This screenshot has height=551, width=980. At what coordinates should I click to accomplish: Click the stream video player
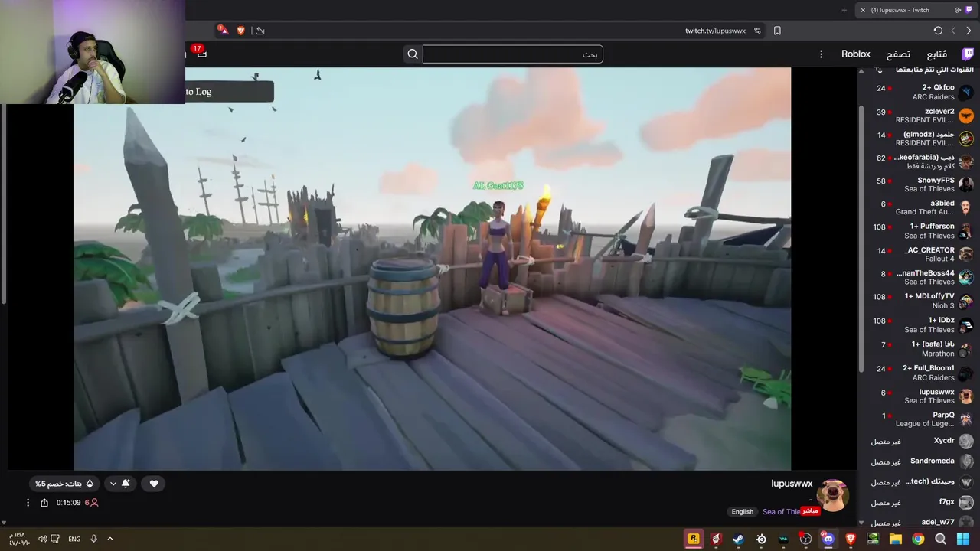coord(432,269)
